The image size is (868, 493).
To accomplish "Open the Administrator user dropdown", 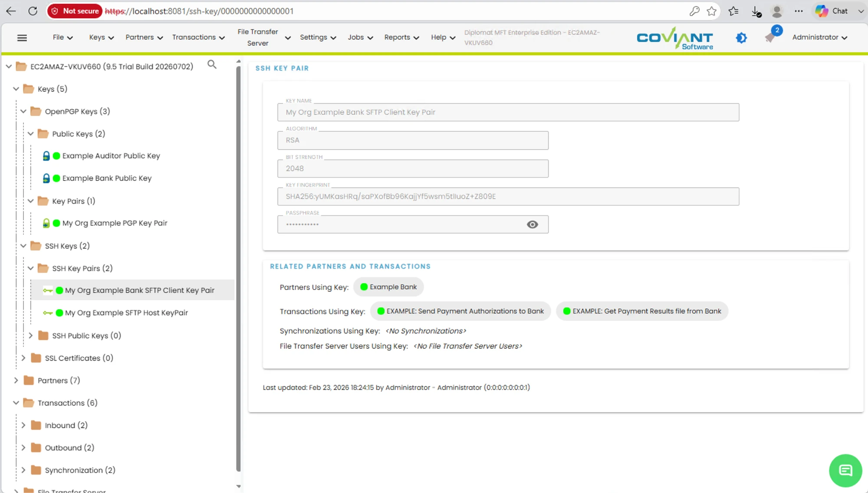I will click(819, 37).
